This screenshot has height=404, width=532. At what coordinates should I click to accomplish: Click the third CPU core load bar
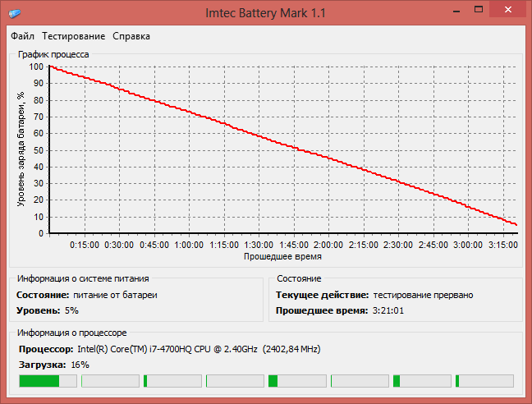coord(172,381)
